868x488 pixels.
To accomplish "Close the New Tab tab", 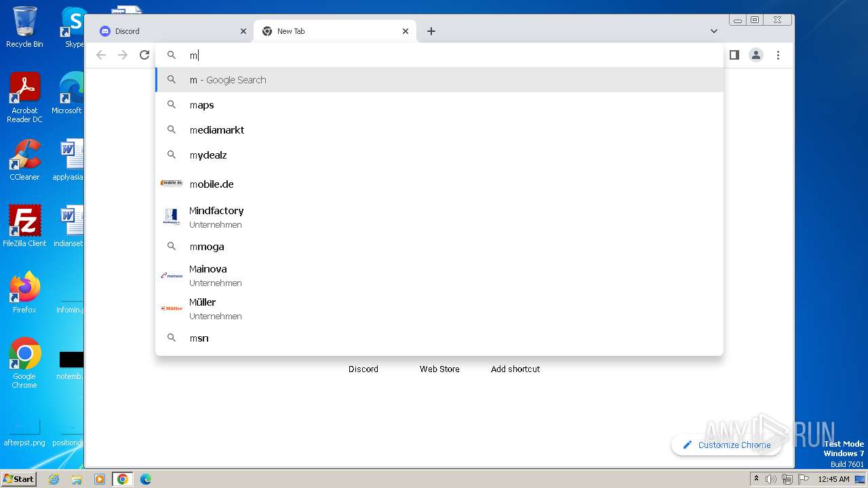I will coord(406,31).
